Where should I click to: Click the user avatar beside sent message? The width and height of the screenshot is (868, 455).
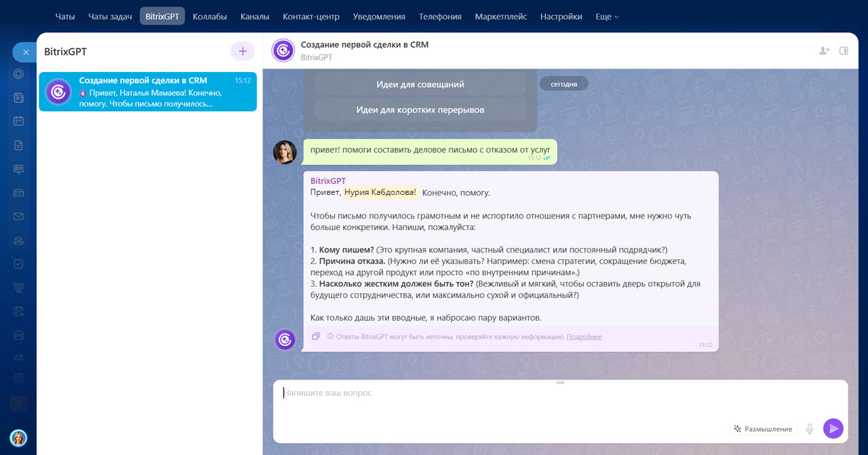coord(285,152)
